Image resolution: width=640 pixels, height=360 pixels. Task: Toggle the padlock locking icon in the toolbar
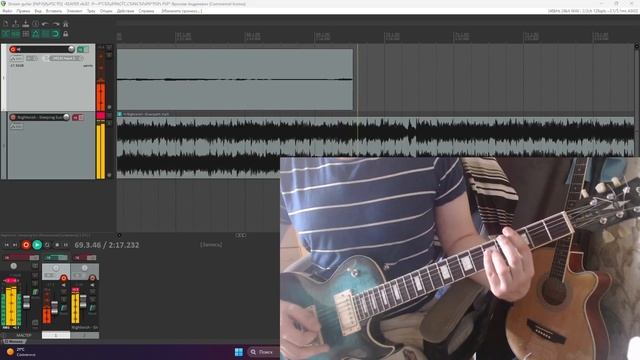pos(65,34)
